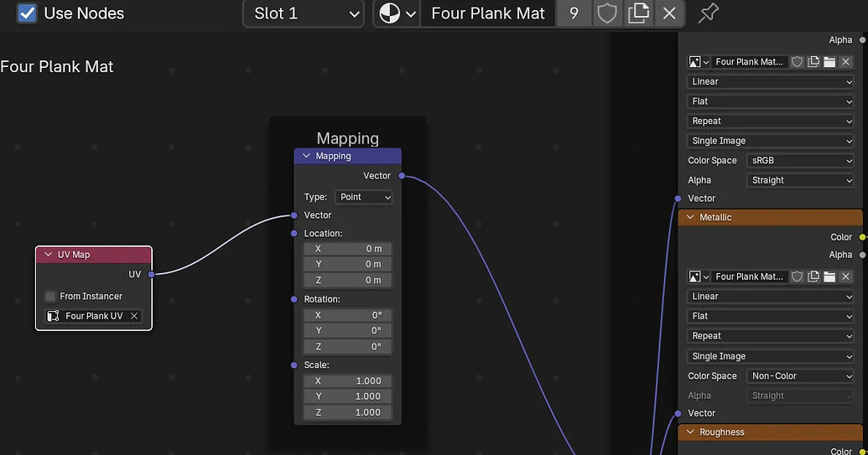868x455 pixels.
Task: Collapse the UV Map node
Action: [x=48, y=255]
